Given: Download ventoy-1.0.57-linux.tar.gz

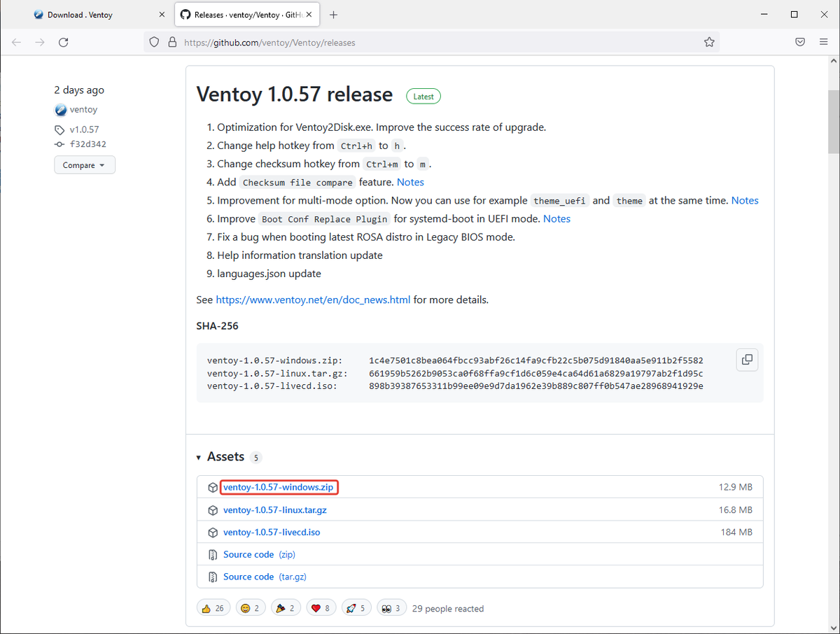Looking at the screenshot, I should point(275,510).
